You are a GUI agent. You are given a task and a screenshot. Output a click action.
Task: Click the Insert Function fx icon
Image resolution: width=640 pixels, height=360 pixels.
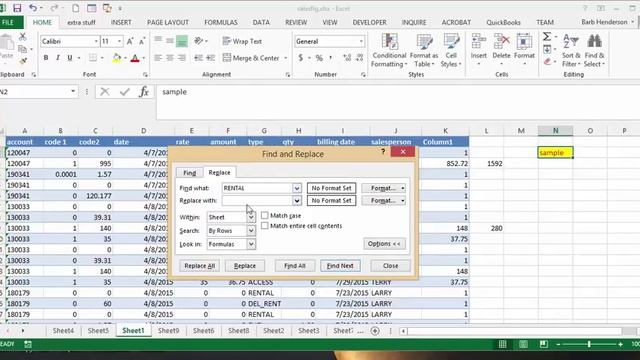(x=144, y=92)
